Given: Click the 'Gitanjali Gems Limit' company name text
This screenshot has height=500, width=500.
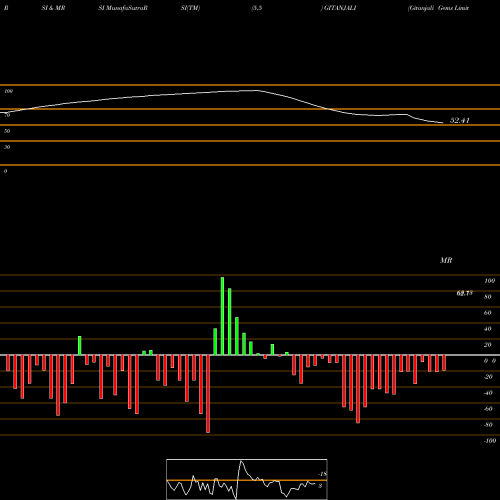Looking at the screenshot, I should pyautogui.click(x=438, y=8).
